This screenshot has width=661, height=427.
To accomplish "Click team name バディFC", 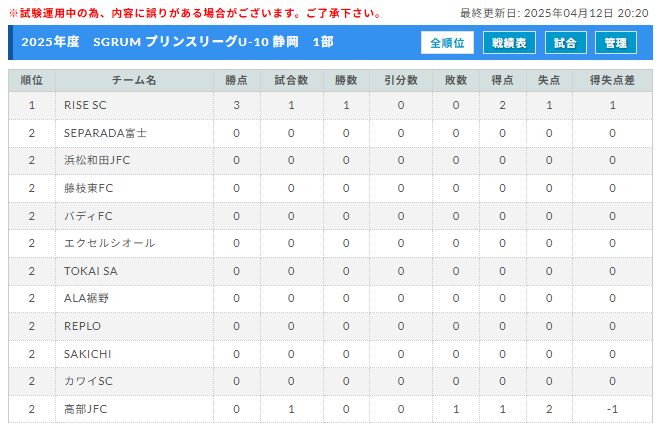I will tap(88, 216).
